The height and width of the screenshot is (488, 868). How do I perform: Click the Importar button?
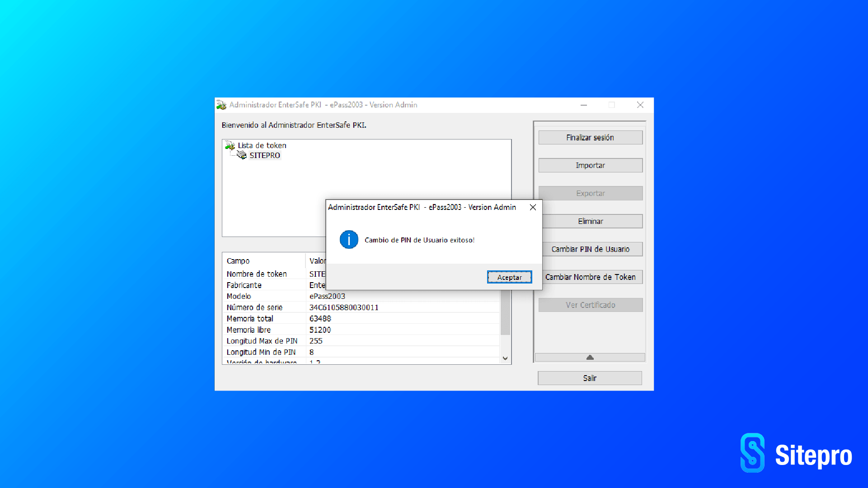[x=590, y=166]
